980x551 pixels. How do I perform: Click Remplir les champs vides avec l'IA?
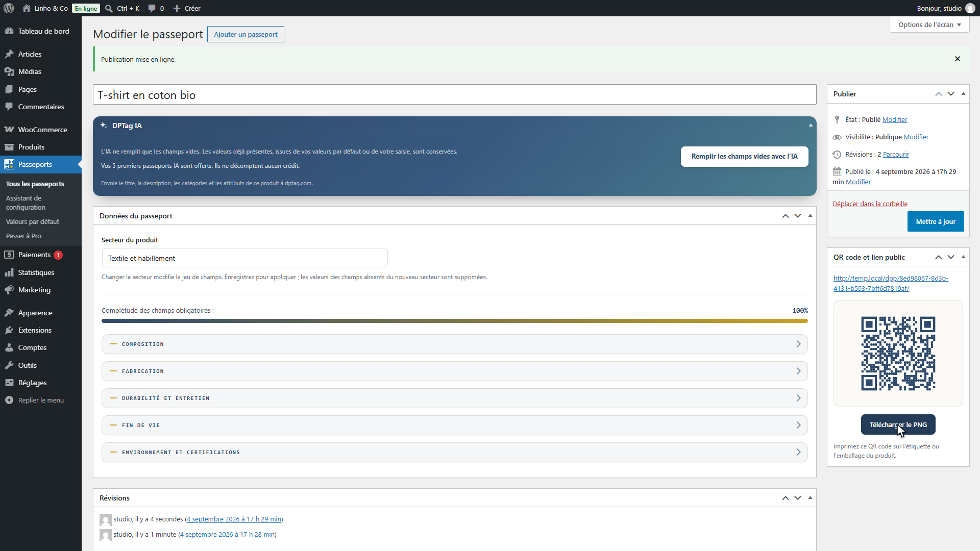click(x=744, y=156)
